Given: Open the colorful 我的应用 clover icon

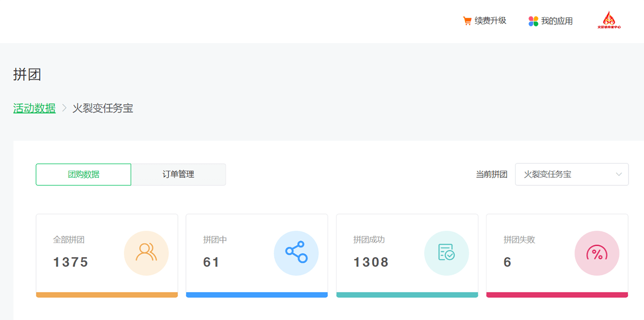Looking at the screenshot, I should 533,21.
